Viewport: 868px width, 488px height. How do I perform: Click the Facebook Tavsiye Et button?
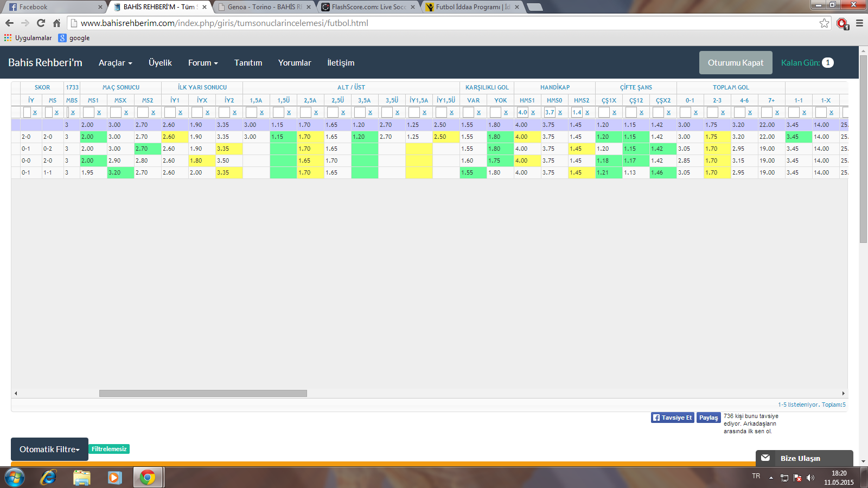(x=672, y=418)
